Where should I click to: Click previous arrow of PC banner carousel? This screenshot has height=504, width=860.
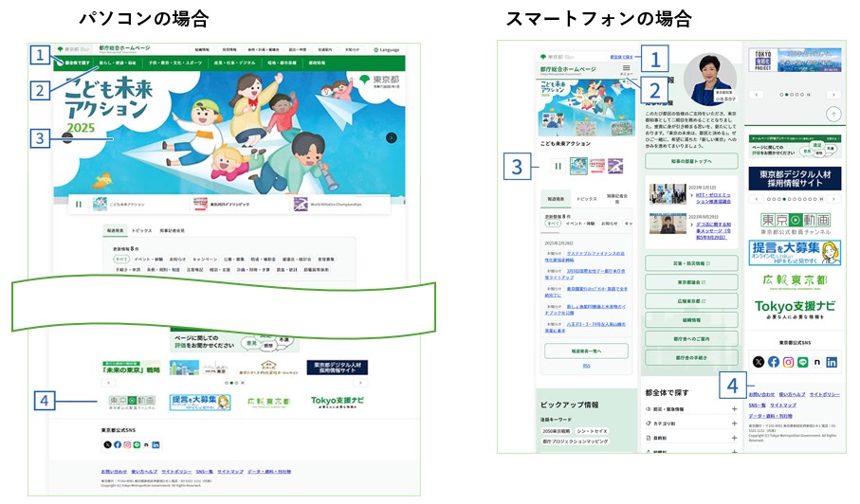[109, 383]
